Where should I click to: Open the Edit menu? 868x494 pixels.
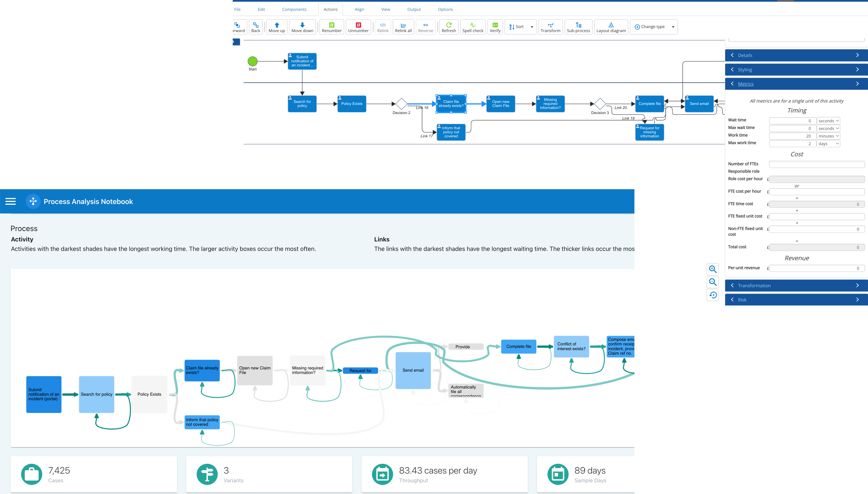(x=261, y=9)
